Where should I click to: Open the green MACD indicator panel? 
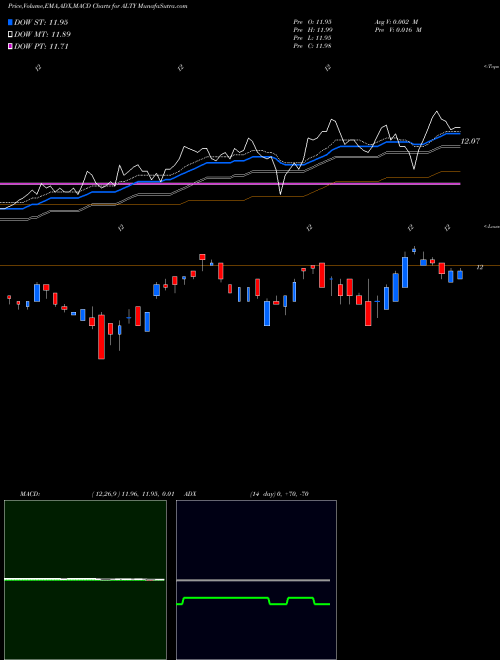85,580
